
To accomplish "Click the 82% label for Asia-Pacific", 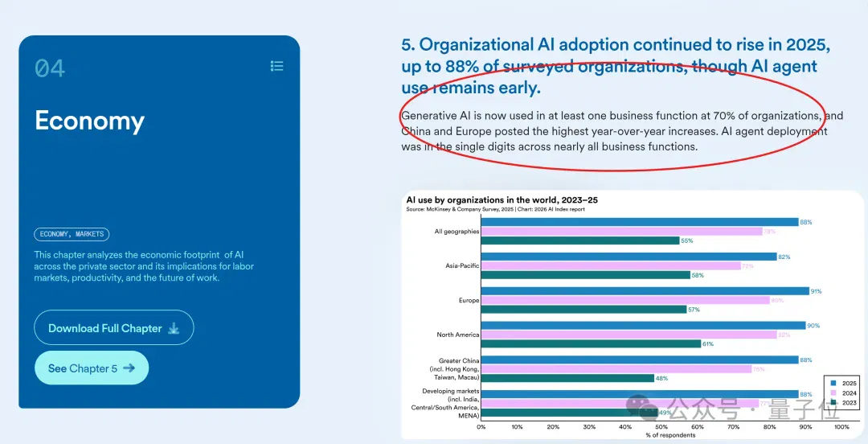I will [784, 257].
